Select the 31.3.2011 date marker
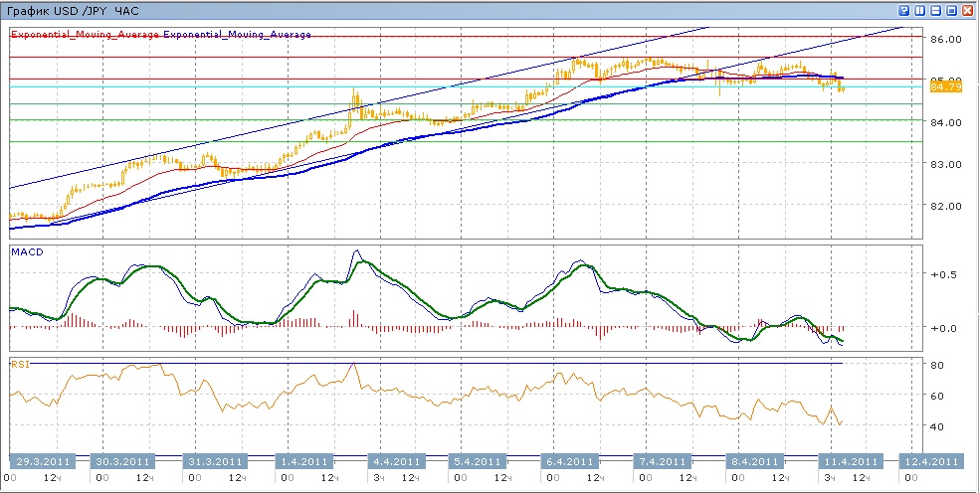 (214, 462)
